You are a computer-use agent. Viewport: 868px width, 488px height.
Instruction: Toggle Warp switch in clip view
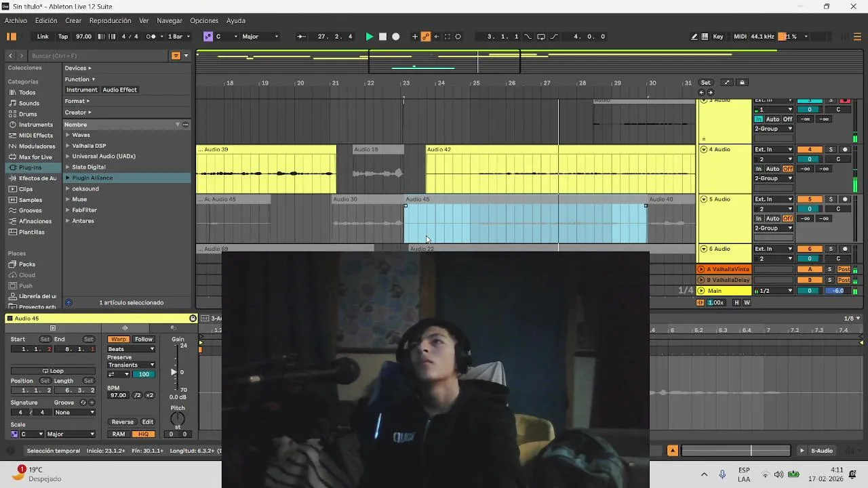[x=119, y=340]
